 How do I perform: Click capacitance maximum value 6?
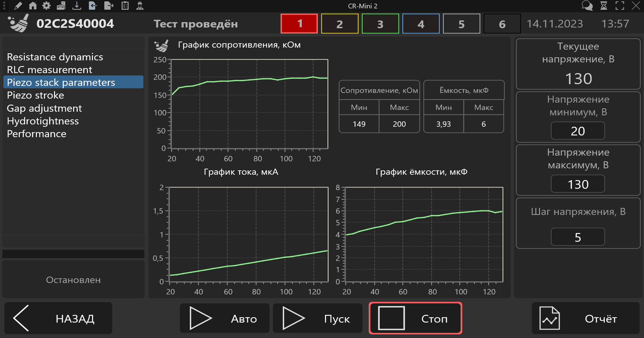pos(484,124)
